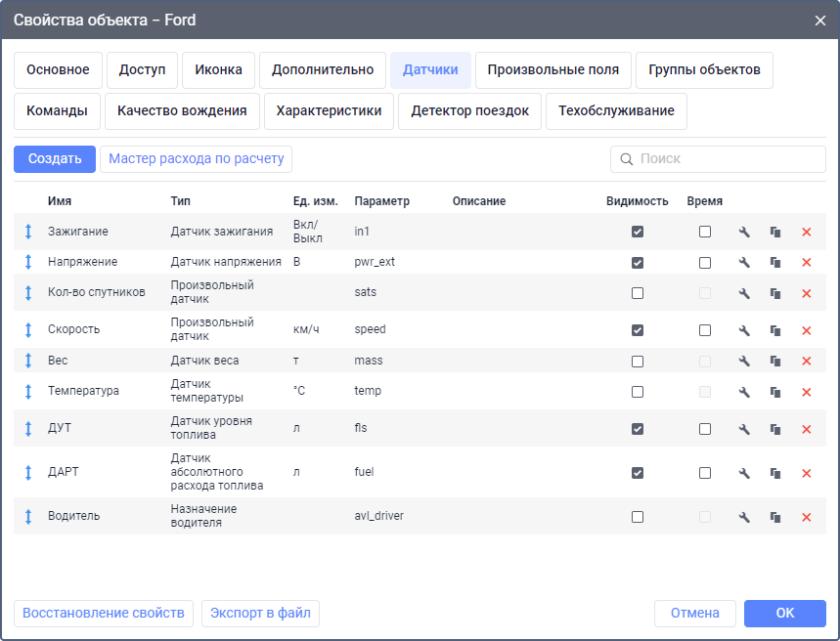This screenshot has width=840, height=641.
Task: Enable time checkbox for ДУТ sensor
Action: click(705, 429)
